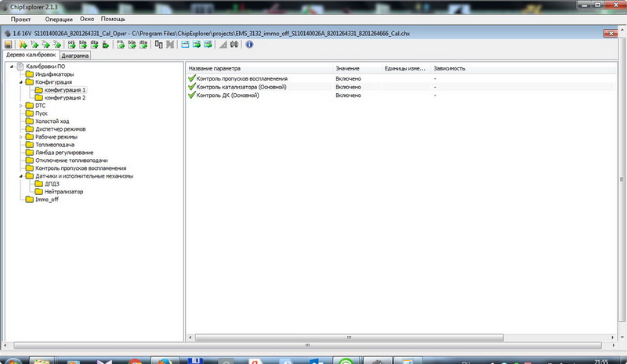Click the Калибровки ПО document icon
Image resolution: width=627 pixels, height=364 pixels.
[20, 67]
